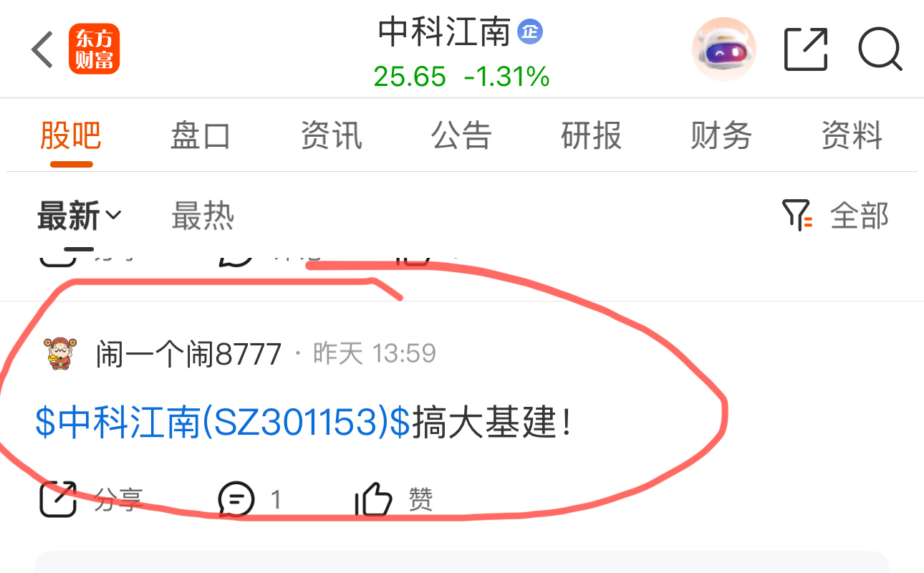Open the 财务 tab

721,135
